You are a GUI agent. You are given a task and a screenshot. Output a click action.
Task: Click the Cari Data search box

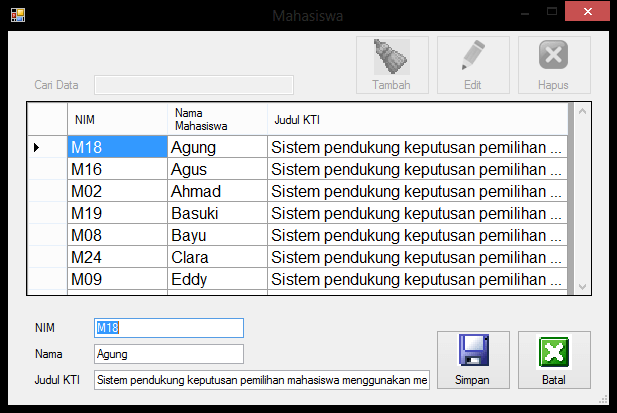[193, 85]
